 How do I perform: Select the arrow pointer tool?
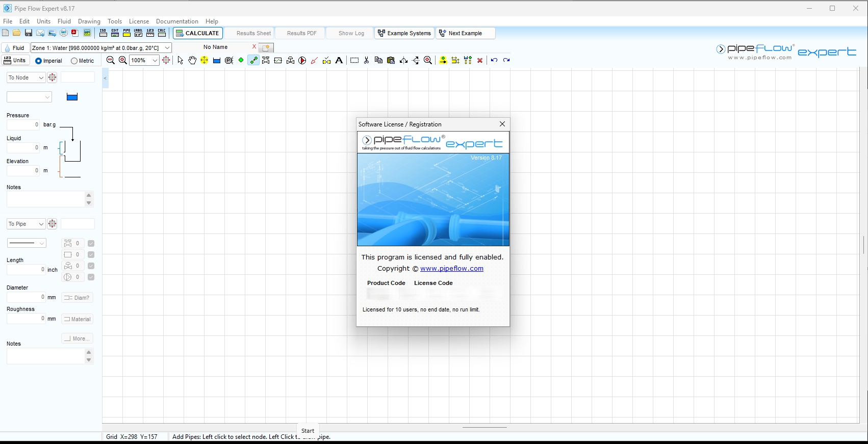tap(180, 60)
